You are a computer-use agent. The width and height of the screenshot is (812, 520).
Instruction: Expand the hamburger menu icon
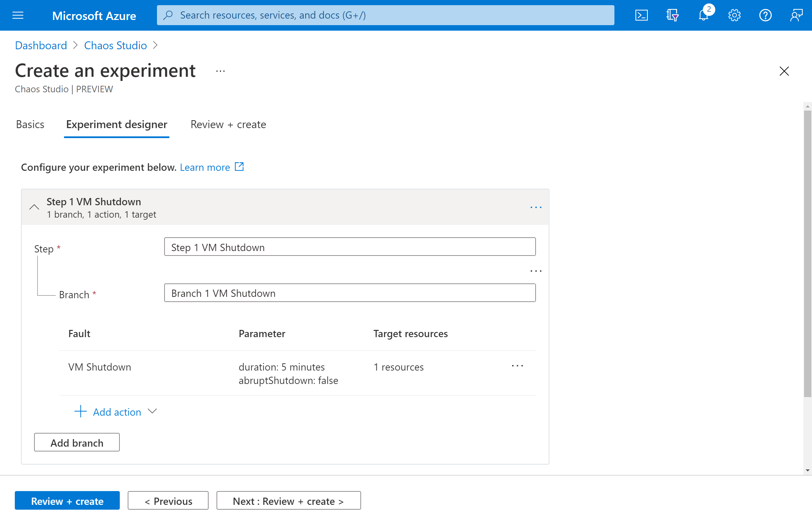[x=18, y=15]
